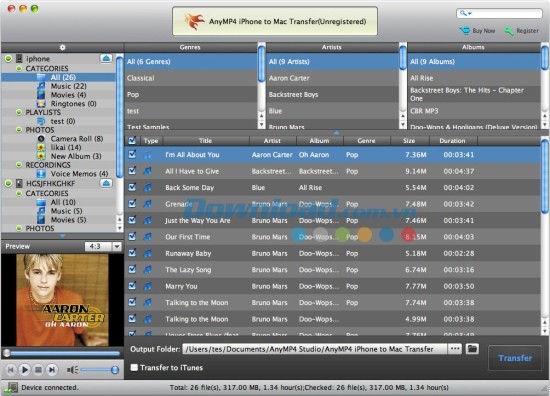550x396 pixels.
Task: Collapse the device tree panel arrow
Action: [62, 236]
